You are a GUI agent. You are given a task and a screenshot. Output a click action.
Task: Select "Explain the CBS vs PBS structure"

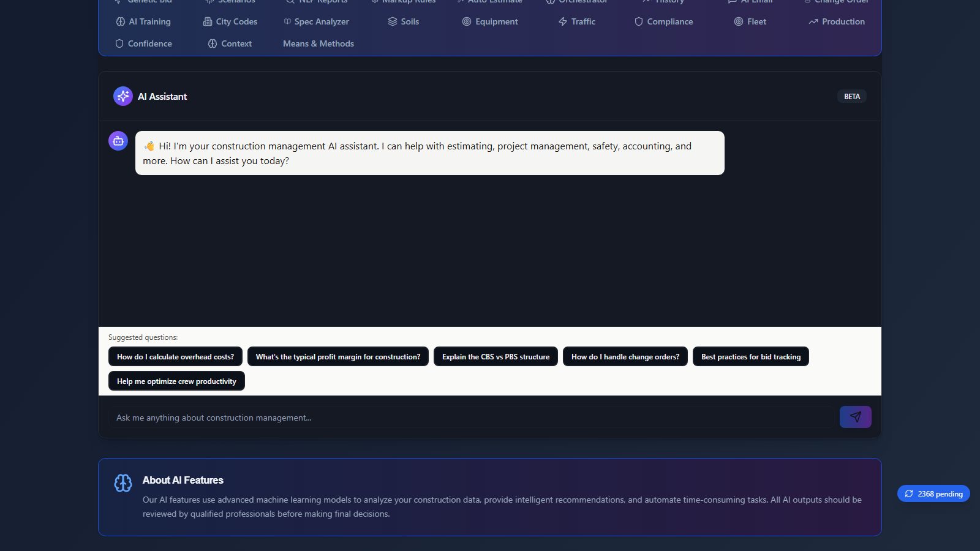(496, 356)
